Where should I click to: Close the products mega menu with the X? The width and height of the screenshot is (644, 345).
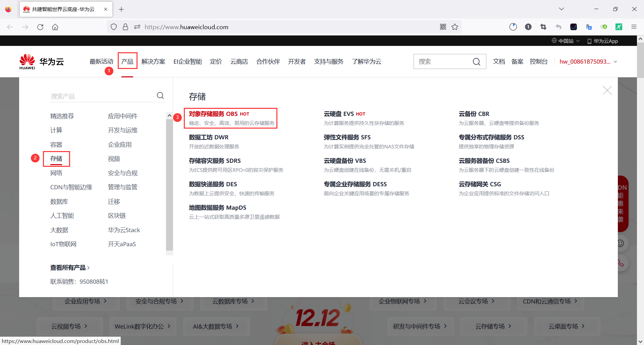click(x=607, y=90)
